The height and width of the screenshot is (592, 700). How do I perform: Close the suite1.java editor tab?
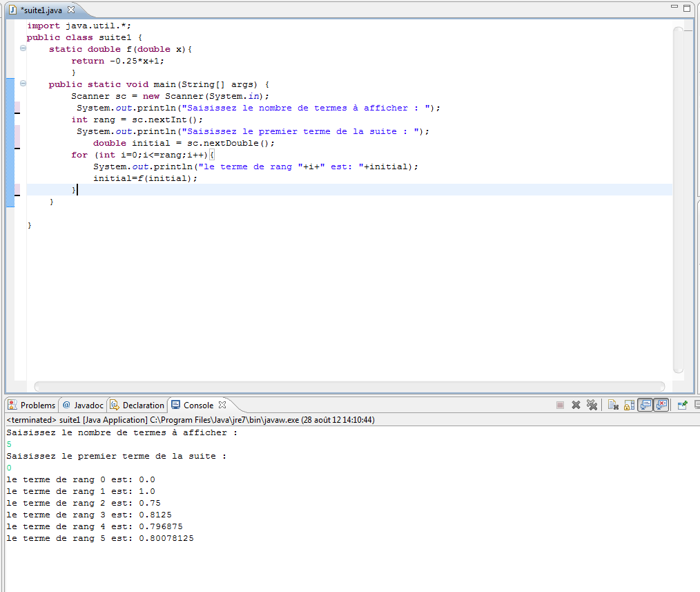[70, 9]
